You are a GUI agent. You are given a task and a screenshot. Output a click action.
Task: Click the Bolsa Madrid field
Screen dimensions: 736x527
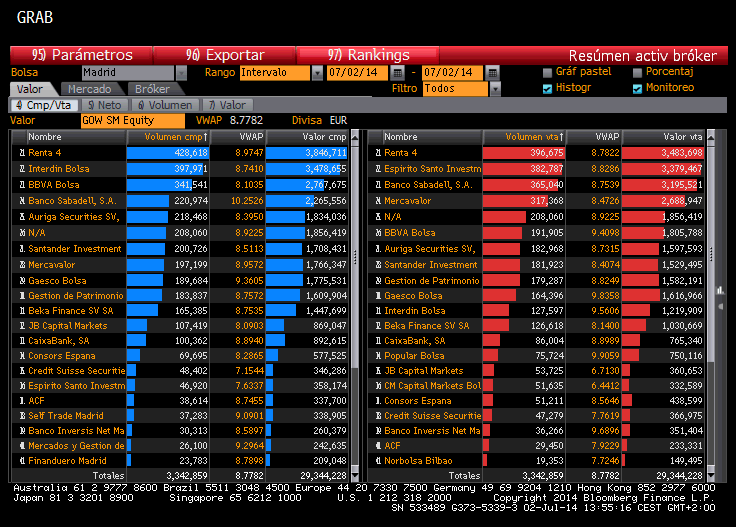click(128, 73)
